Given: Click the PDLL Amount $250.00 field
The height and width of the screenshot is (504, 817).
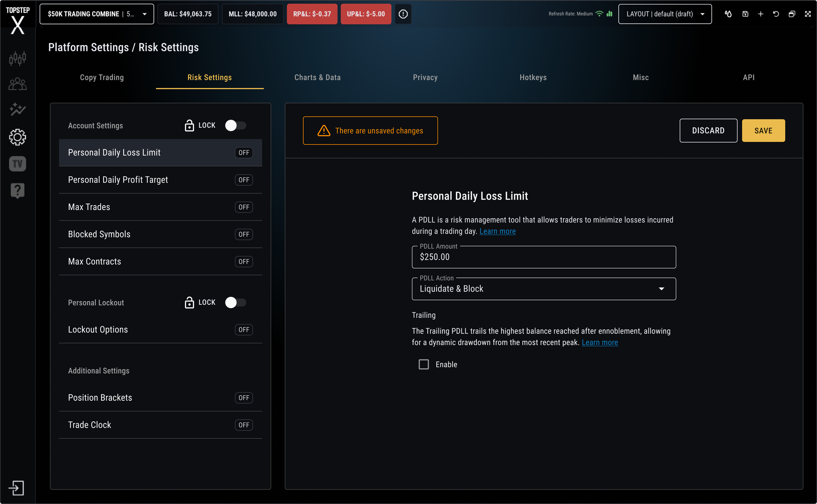Looking at the screenshot, I should [544, 257].
